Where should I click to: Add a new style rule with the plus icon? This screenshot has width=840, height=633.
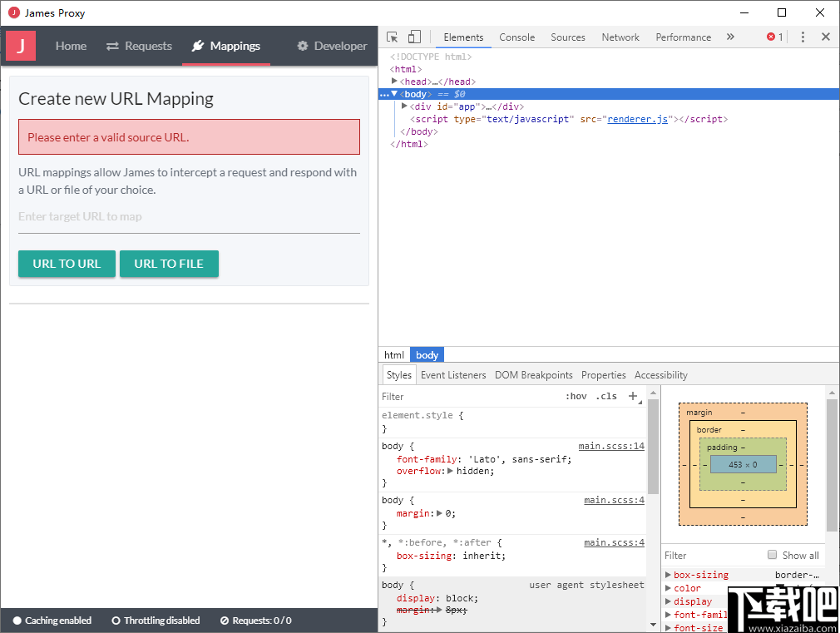(633, 396)
